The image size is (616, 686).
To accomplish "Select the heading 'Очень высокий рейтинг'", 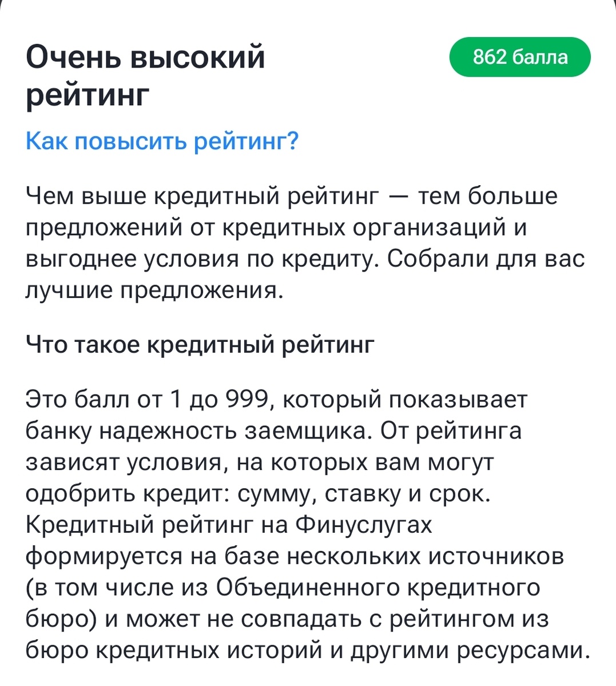I will 146,74.
